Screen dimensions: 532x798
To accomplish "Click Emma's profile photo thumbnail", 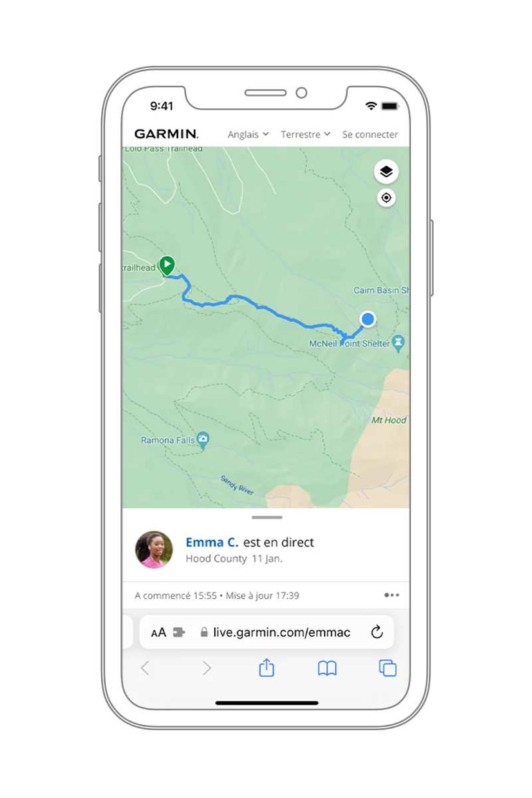I will click(x=154, y=550).
